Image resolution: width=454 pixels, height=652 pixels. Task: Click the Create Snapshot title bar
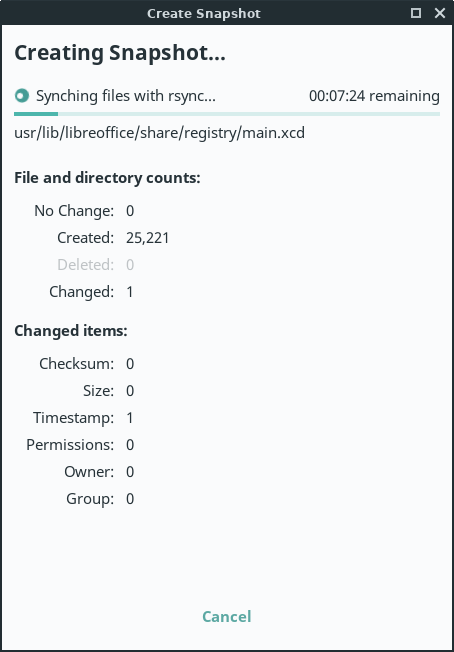pos(204,13)
